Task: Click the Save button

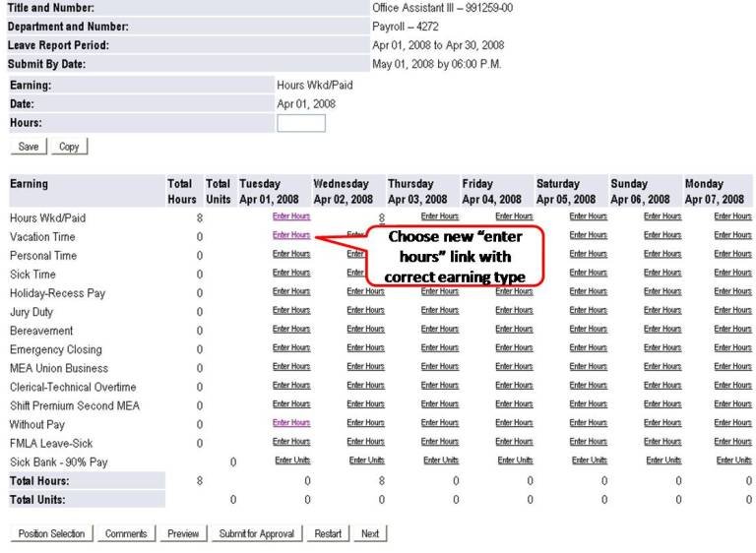Action: pyautogui.click(x=29, y=146)
